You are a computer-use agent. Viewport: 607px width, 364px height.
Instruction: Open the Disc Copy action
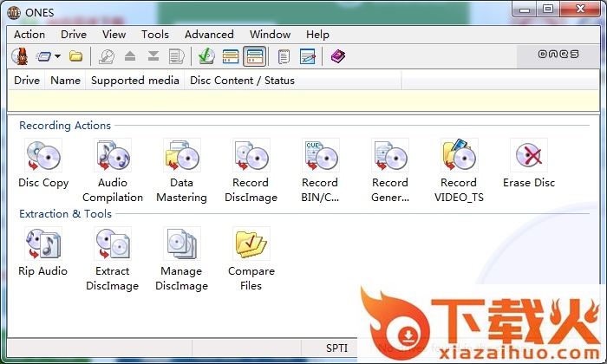click(43, 157)
